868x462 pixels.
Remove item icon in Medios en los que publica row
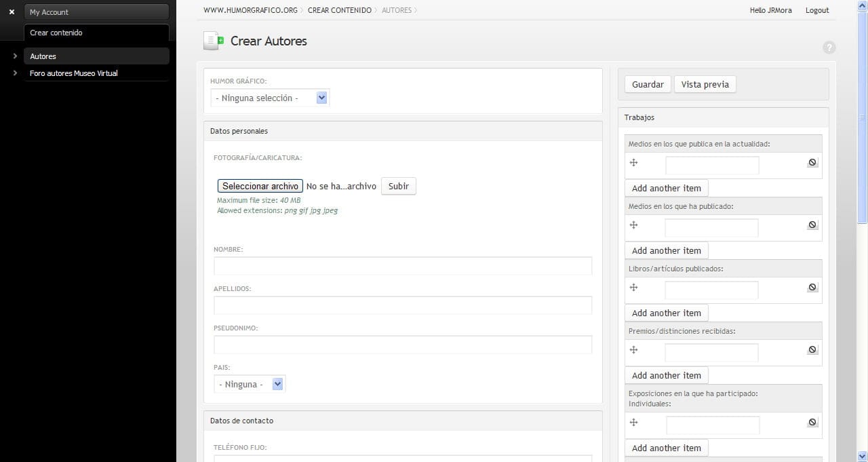tap(812, 163)
